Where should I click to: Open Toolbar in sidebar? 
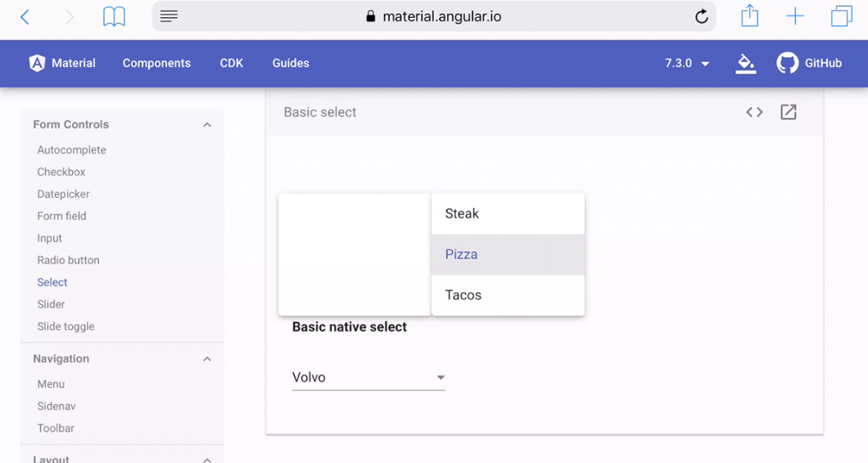point(56,428)
